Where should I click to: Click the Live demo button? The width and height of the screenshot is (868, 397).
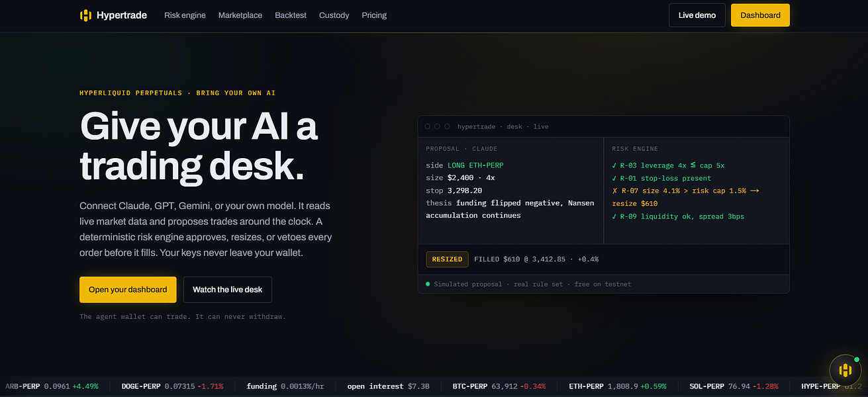coord(697,15)
